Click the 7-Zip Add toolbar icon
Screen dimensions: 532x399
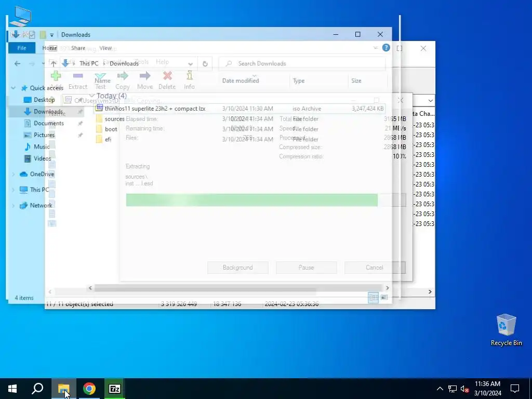[56, 76]
